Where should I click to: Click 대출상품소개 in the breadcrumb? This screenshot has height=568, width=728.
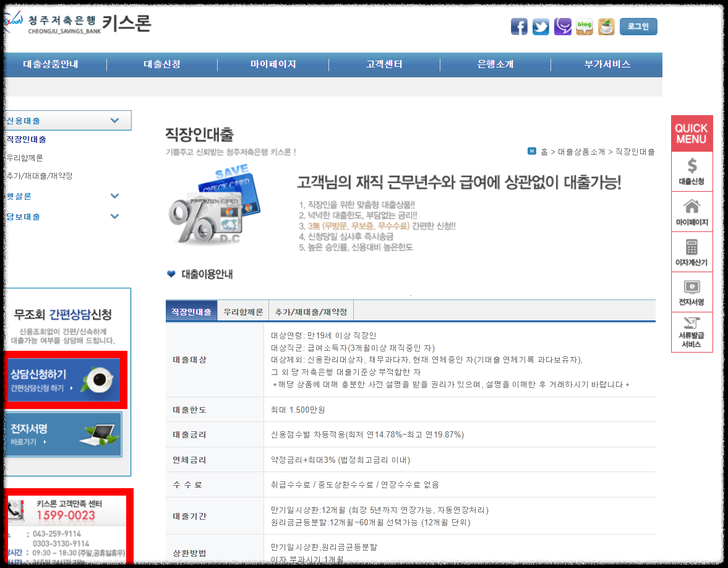[581, 152]
